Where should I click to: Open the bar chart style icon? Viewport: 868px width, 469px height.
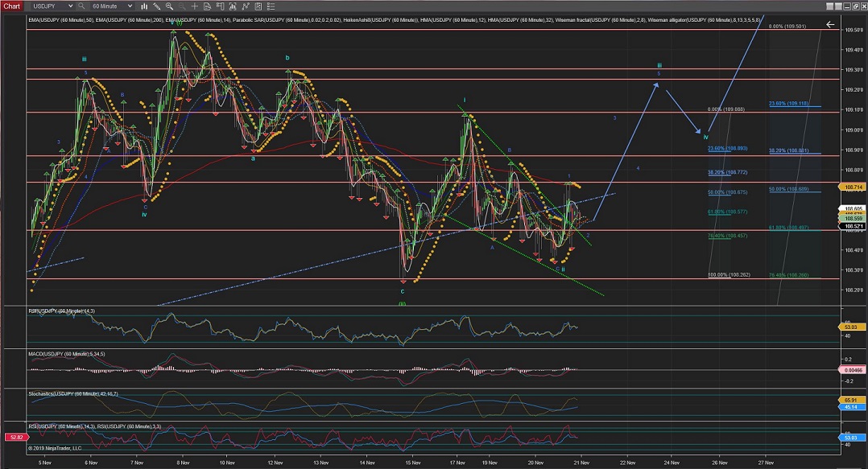point(144,6)
